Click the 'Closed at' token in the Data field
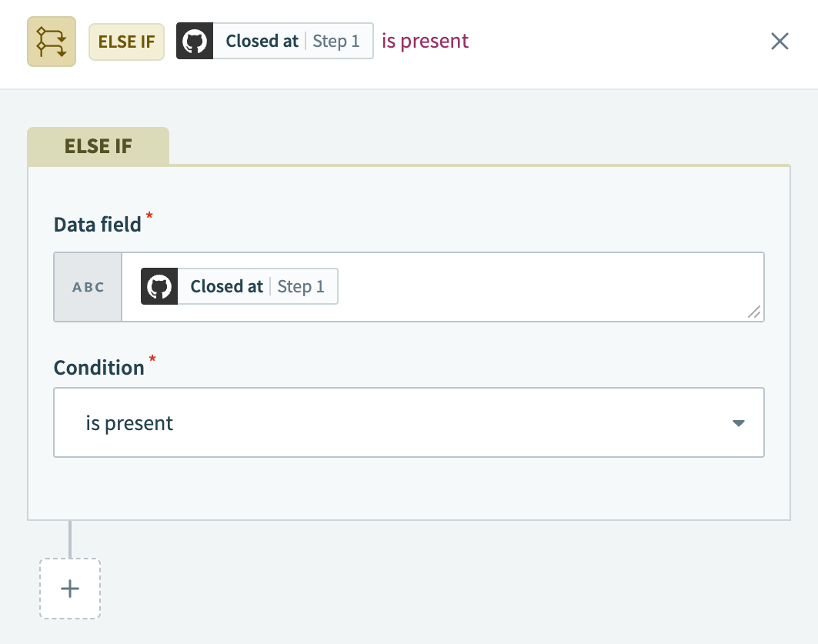This screenshot has height=644, width=818. [226, 285]
